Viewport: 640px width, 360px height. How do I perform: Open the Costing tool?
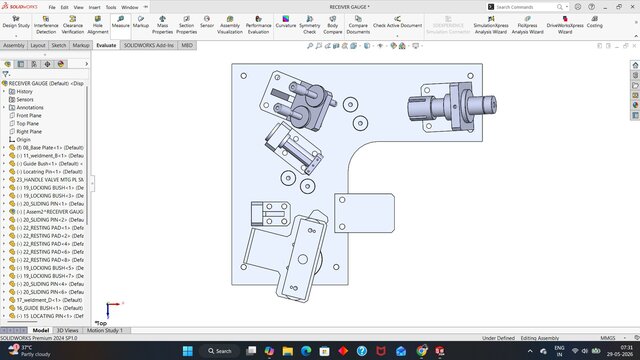594,22
